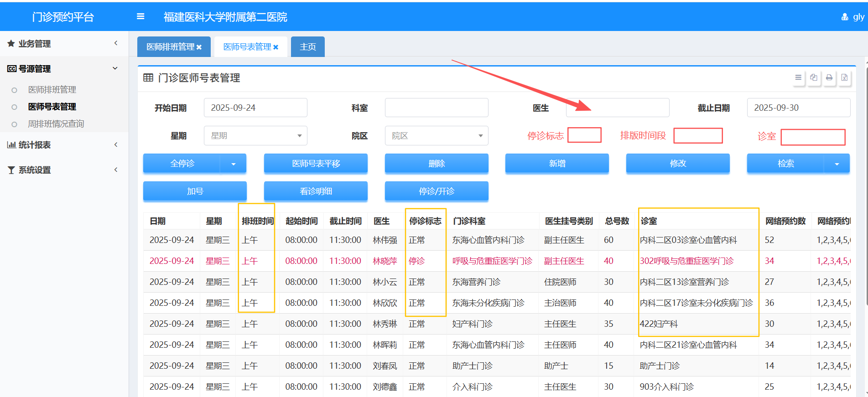Sort by the 停诊标志 column header
The image size is (868, 397).
point(425,221)
